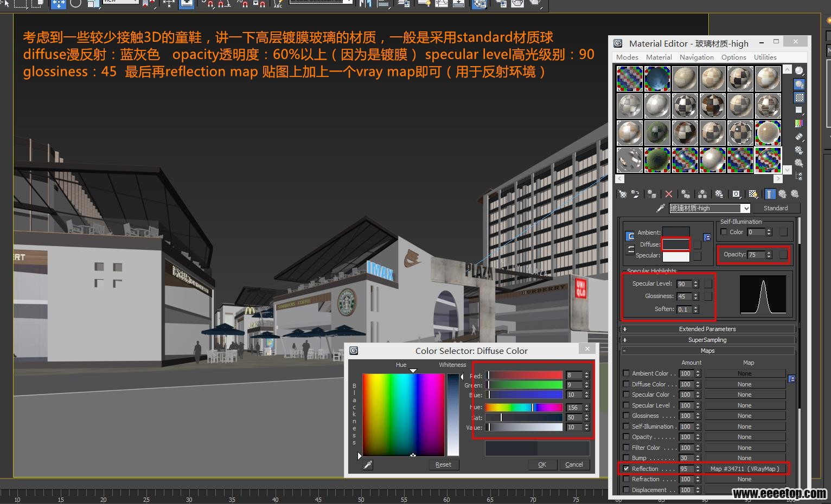The height and width of the screenshot is (504, 831).
Task: Toggle the Diffuse-Specular color lock
Action: [630, 249]
